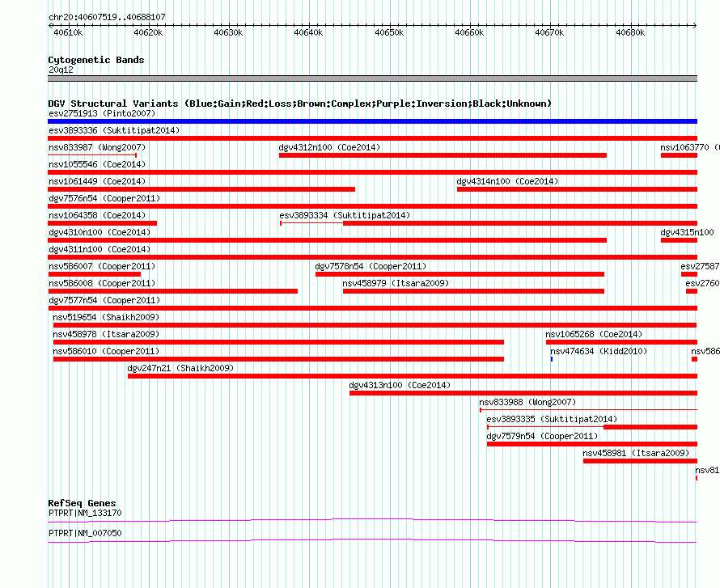Click the DGV Structural Variants track title
The image size is (720, 588).
pyautogui.click(x=299, y=104)
